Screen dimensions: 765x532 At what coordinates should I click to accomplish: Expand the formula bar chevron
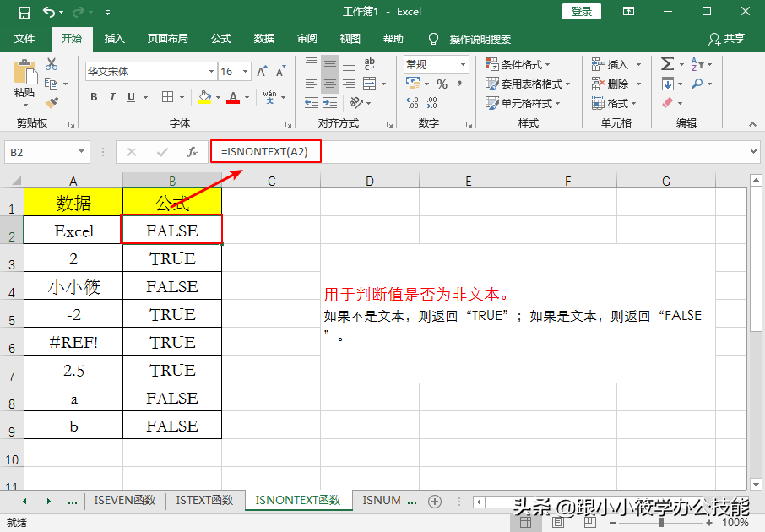753,152
